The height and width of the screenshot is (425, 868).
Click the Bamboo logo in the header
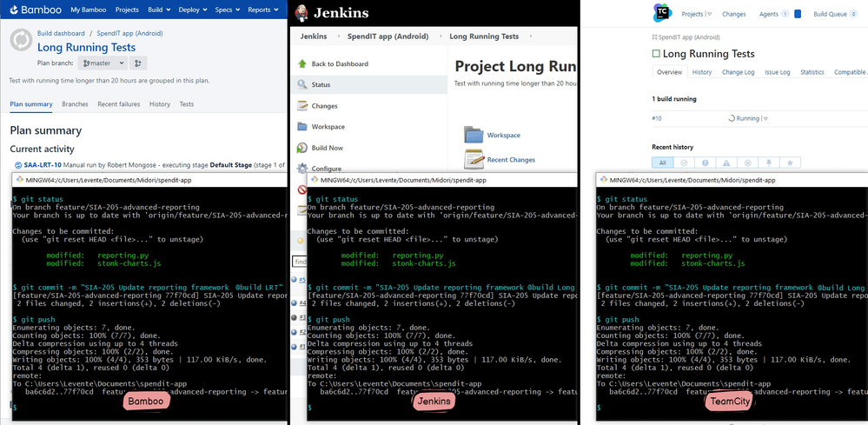pyautogui.click(x=35, y=10)
